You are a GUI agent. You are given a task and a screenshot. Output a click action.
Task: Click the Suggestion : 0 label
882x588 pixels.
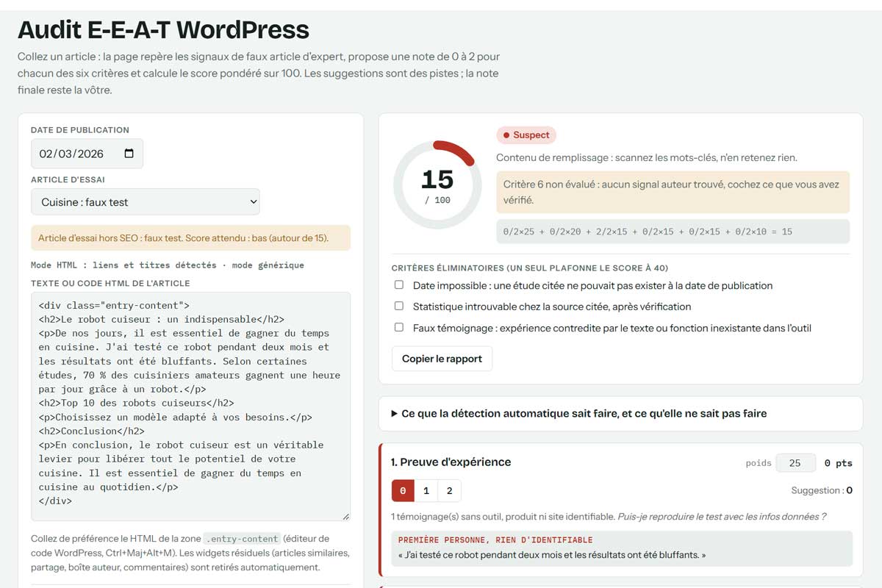(822, 490)
